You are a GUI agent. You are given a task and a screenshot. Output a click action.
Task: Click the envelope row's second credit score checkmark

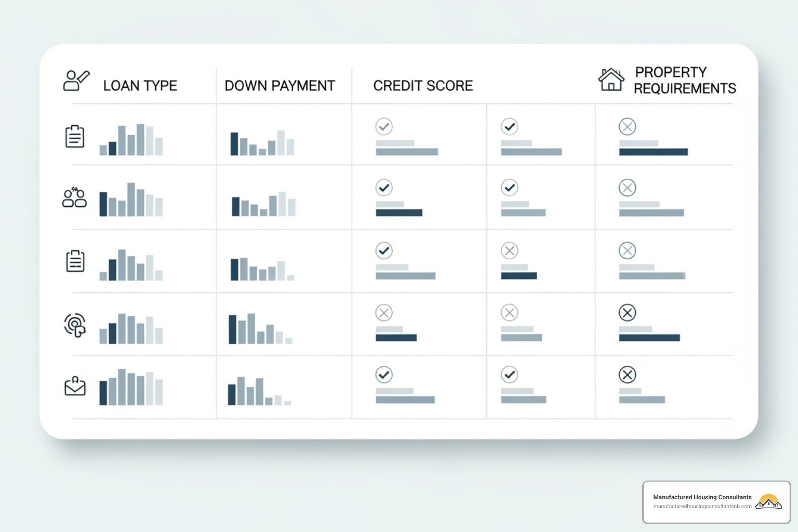[510, 375]
